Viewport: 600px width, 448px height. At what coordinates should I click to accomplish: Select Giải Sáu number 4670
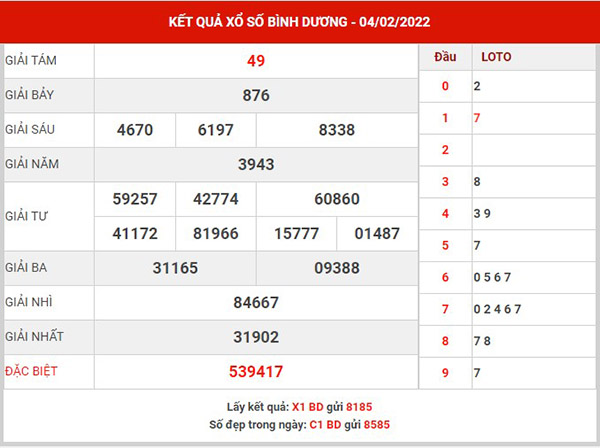pos(134,130)
